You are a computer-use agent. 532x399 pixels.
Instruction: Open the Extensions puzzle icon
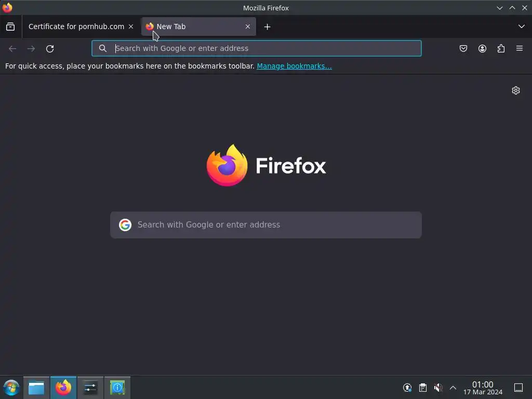pos(501,48)
